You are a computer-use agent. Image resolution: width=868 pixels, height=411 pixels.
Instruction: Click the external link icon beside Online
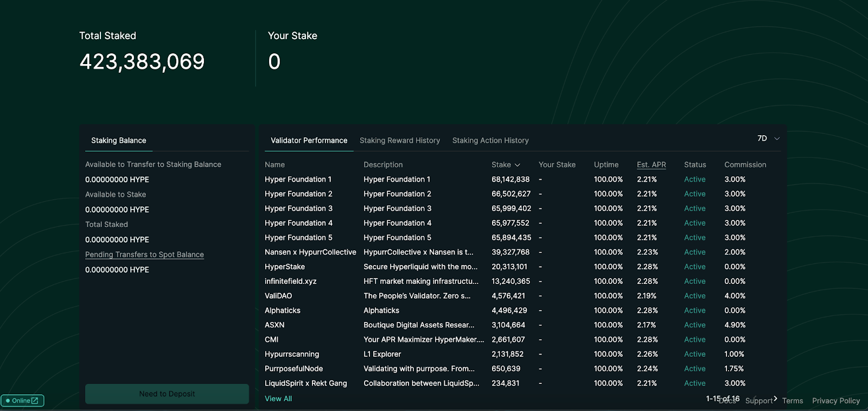(x=35, y=401)
